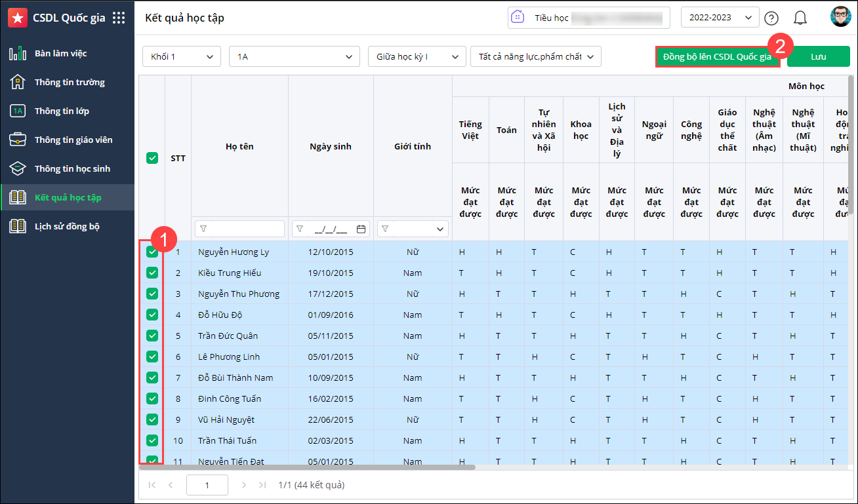Open the 2022-2023 school year dropdown
This screenshot has height=504, width=858.
pos(720,18)
